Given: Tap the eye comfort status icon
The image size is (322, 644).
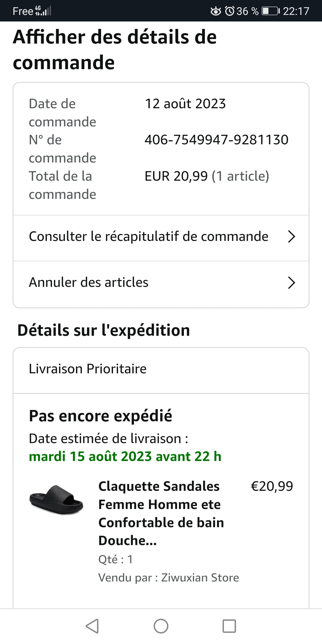Looking at the screenshot, I should pyautogui.click(x=216, y=11).
